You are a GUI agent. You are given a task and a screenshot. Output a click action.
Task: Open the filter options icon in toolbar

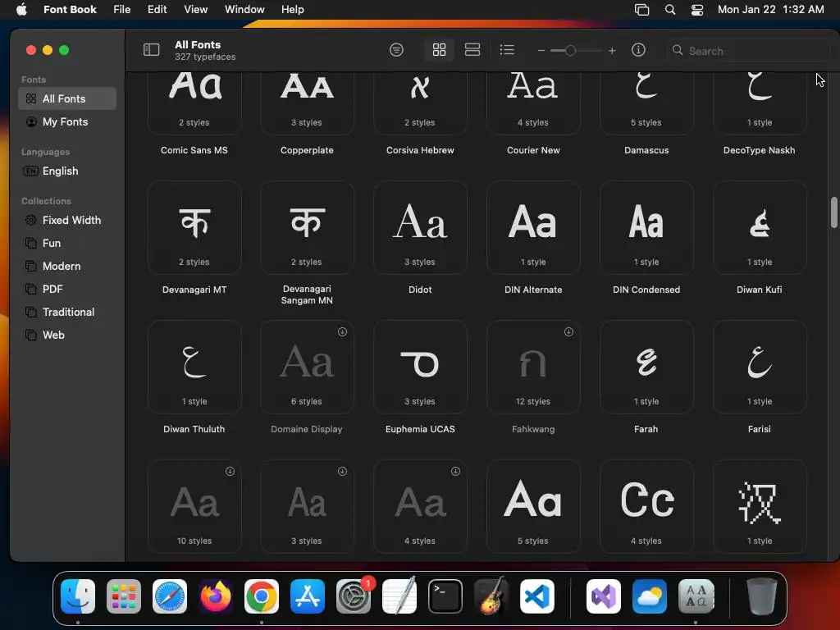pos(396,50)
